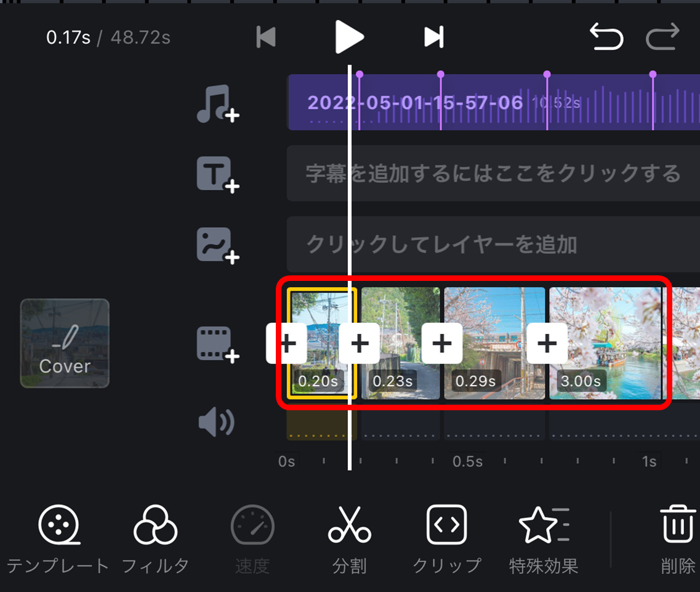Click the layer track placeholder クリックしてレイヤーを追加

(x=493, y=245)
